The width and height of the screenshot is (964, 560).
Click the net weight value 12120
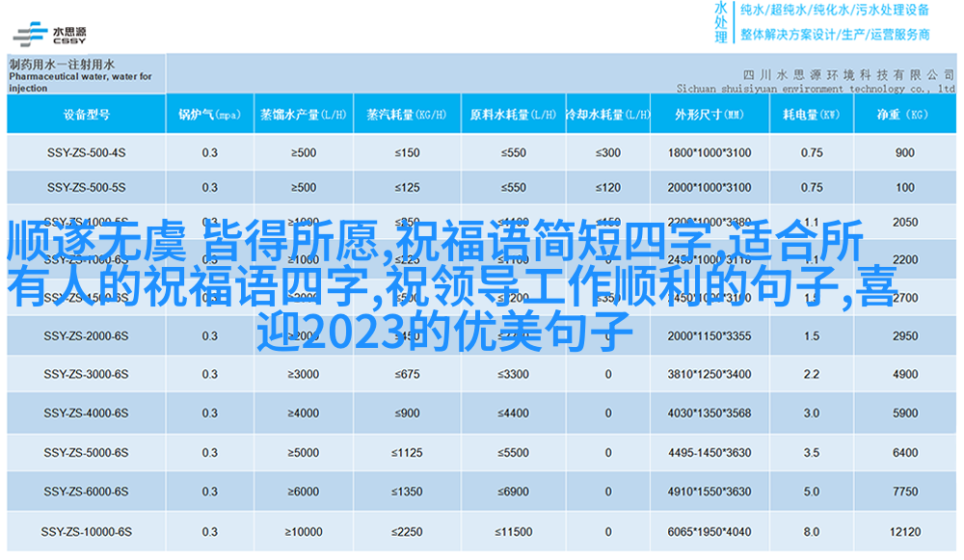[904, 531]
